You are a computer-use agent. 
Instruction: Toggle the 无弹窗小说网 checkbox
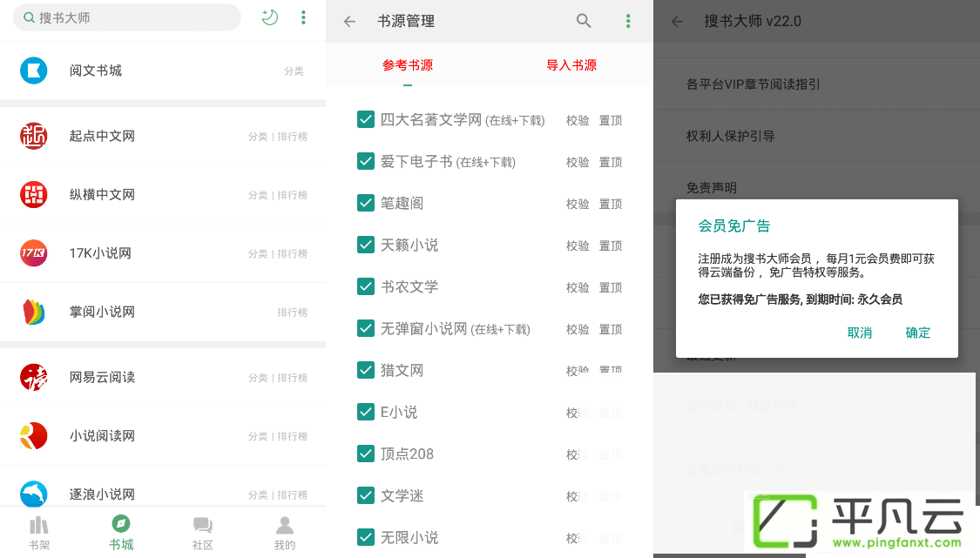366,328
